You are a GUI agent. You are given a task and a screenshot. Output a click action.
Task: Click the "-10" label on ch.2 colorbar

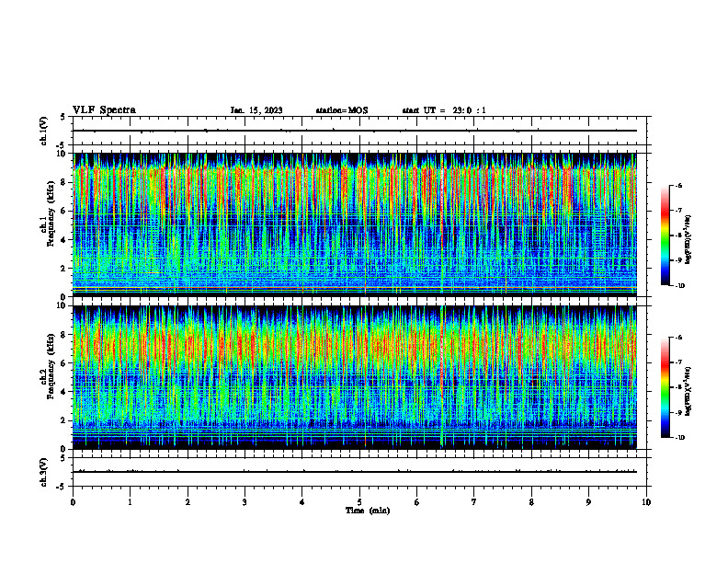pos(680,438)
